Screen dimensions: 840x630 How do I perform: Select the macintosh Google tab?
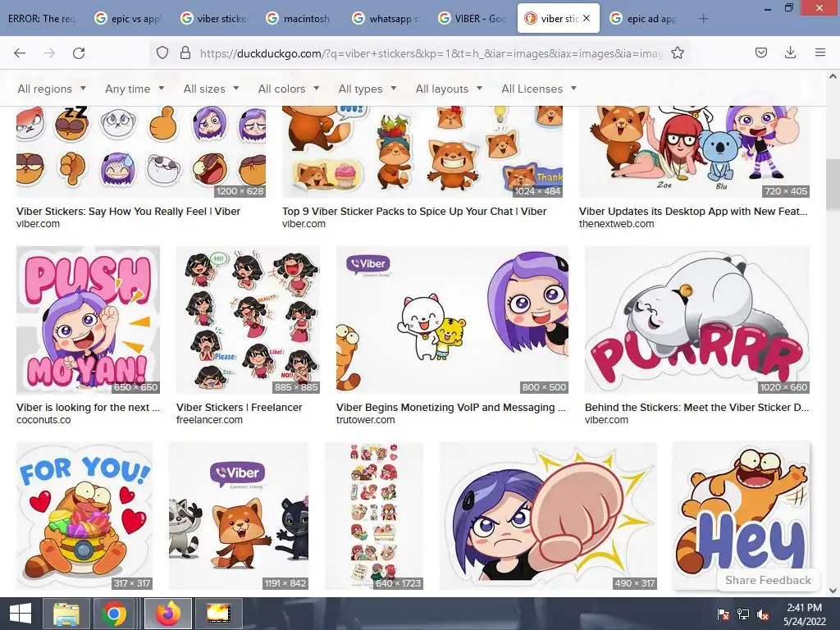pyautogui.click(x=299, y=18)
